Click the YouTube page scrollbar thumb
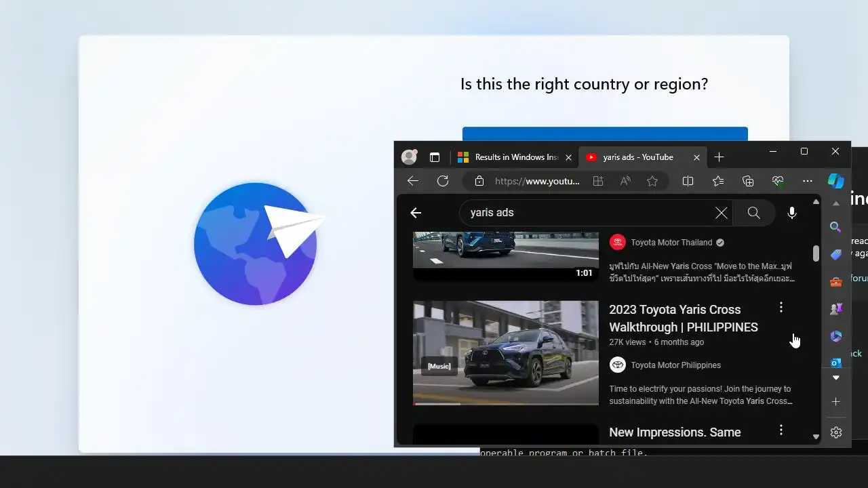The height and width of the screenshot is (488, 868). pos(816,253)
